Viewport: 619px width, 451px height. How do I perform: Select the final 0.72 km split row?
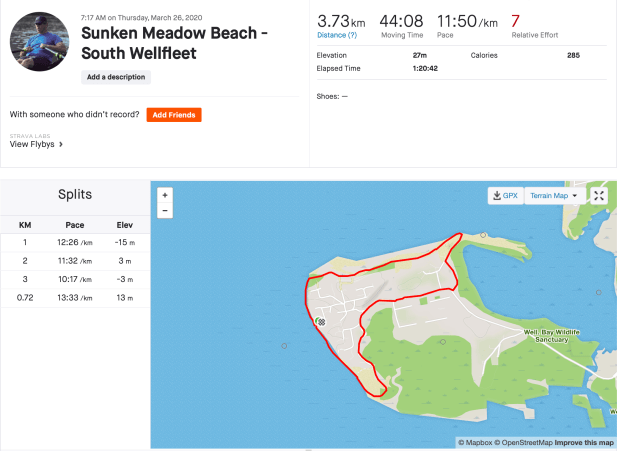pos(75,298)
